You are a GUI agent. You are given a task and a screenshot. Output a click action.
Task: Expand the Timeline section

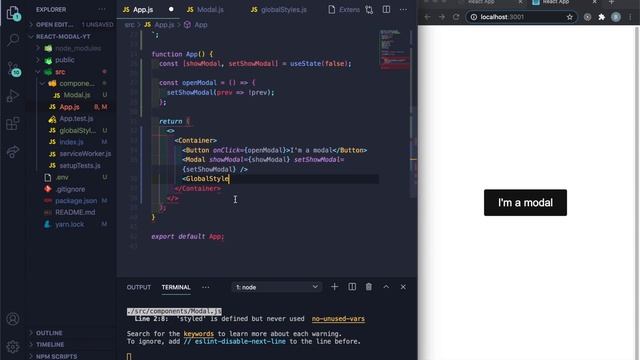(x=72, y=344)
